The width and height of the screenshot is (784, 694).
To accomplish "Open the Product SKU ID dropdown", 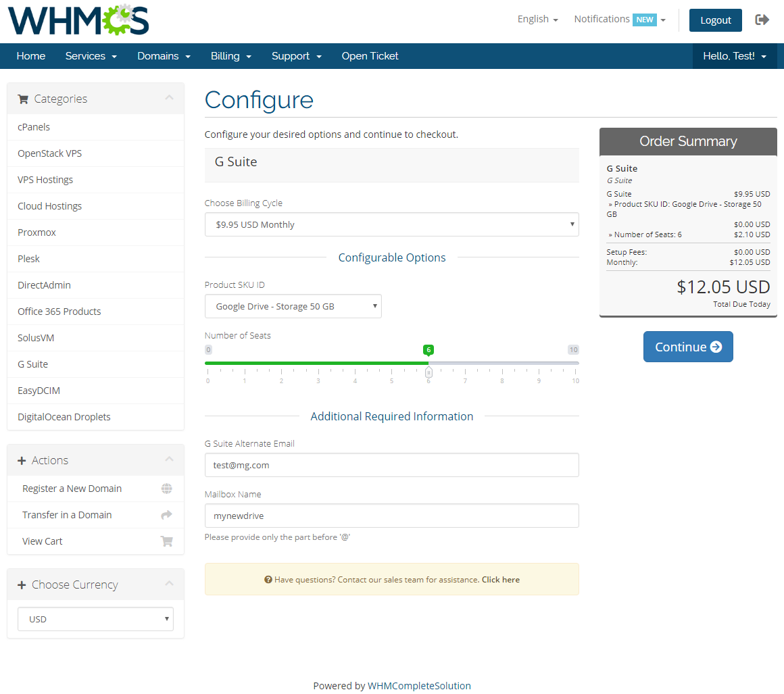I will 293,306.
